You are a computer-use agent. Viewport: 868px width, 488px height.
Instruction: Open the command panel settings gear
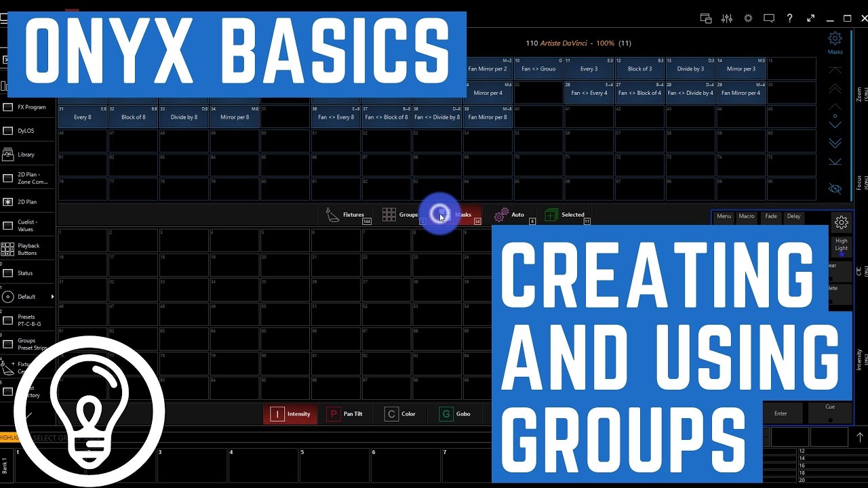(x=842, y=222)
